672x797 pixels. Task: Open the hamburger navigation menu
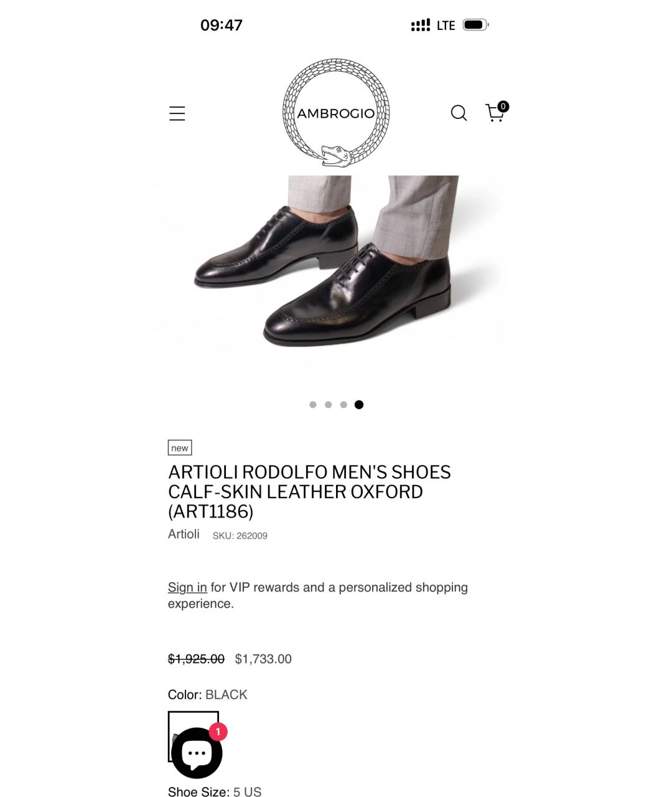pyautogui.click(x=177, y=113)
